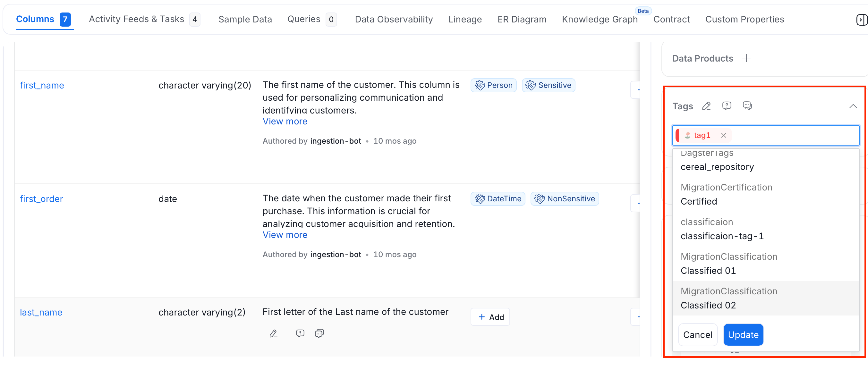The image size is (868, 370).
Task: Click into the tags search input field
Action: pyautogui.click(x=795, y=135)
